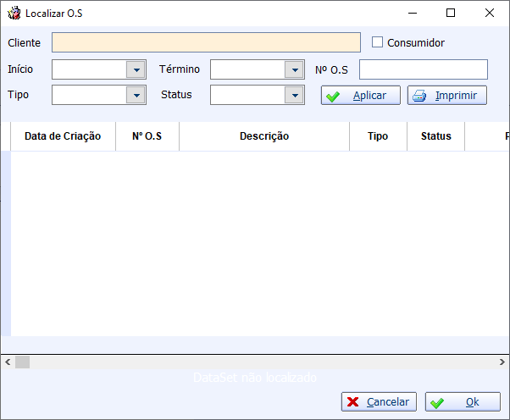Screen dimensions: 510x420
Task: Open the Tipo filter dropdown
Action: (136, 95)
